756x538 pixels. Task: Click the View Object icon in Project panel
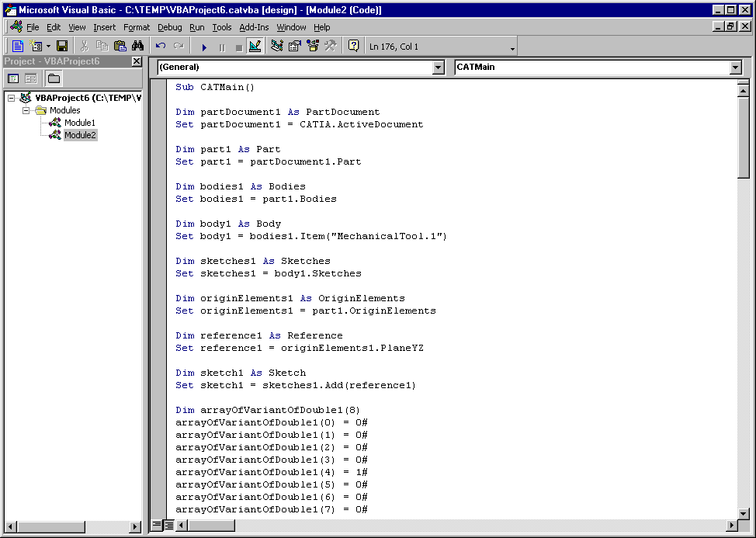(x=31, y=78)
